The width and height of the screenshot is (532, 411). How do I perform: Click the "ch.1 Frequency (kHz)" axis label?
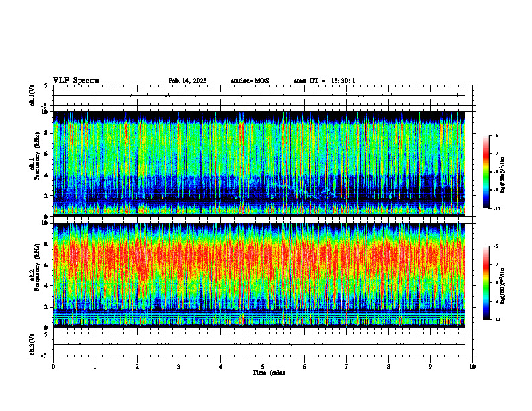coord(35,156)
